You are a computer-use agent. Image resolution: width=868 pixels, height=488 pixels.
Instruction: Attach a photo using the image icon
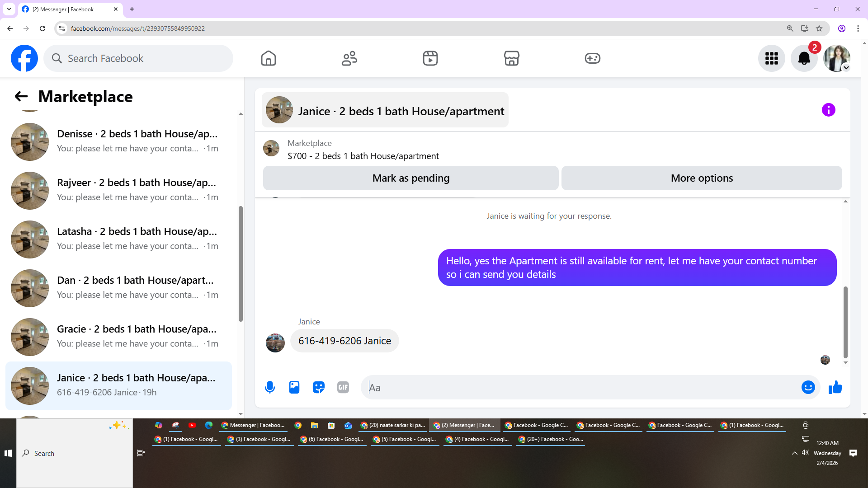point(294,387)
